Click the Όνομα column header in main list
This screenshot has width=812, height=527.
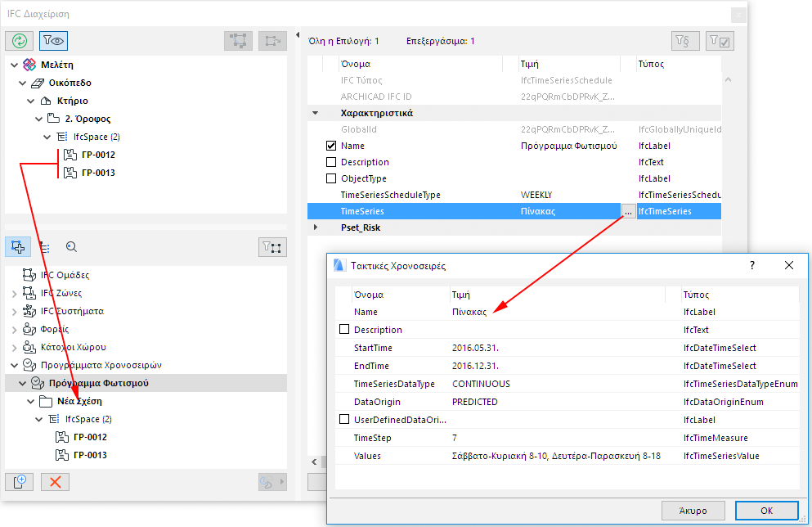tap(356, 64)
